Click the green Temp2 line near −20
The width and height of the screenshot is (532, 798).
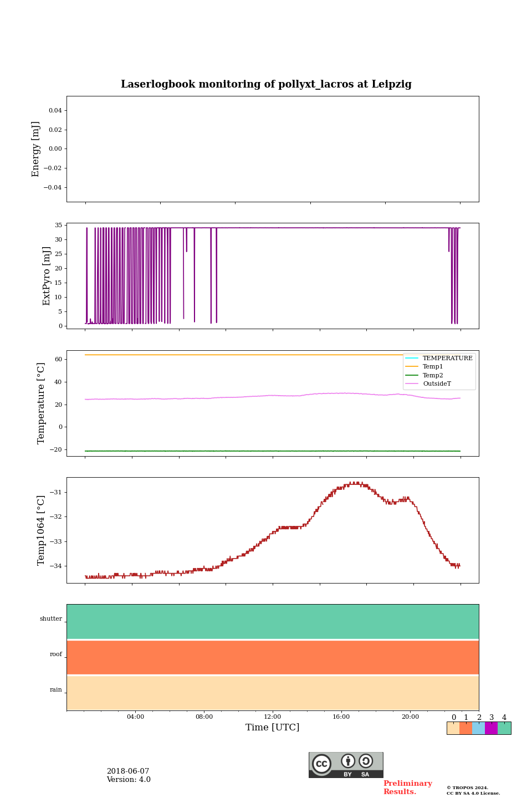point(273,451)
